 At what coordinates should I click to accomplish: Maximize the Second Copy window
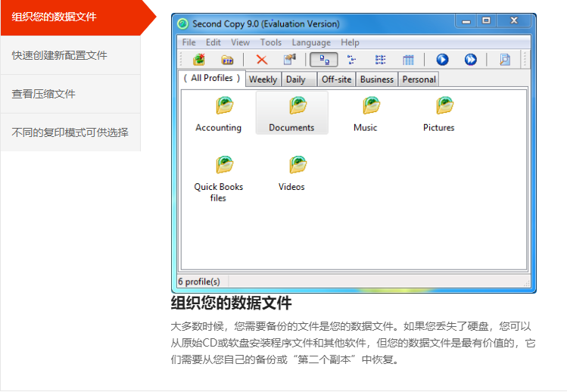click(x=486, y=21)
